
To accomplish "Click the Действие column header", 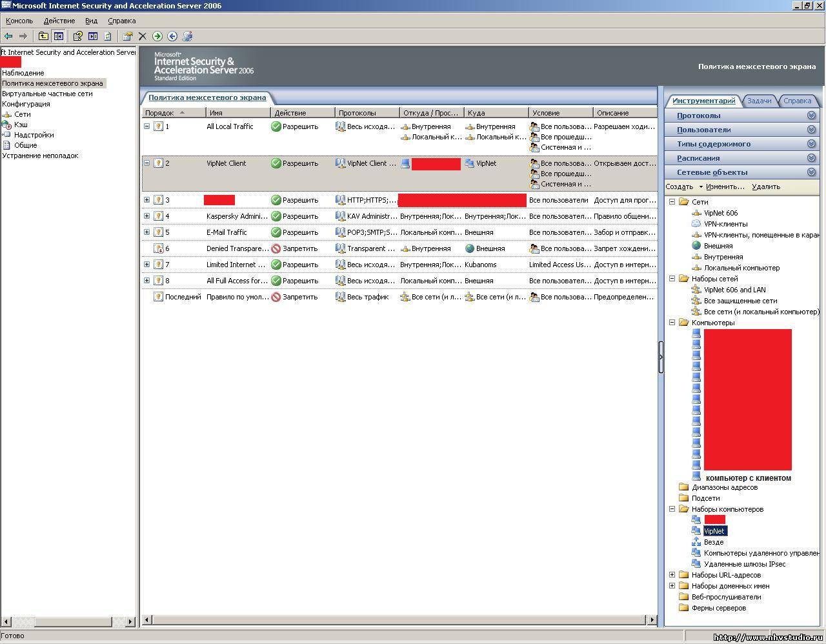I will tap(303, 113).
